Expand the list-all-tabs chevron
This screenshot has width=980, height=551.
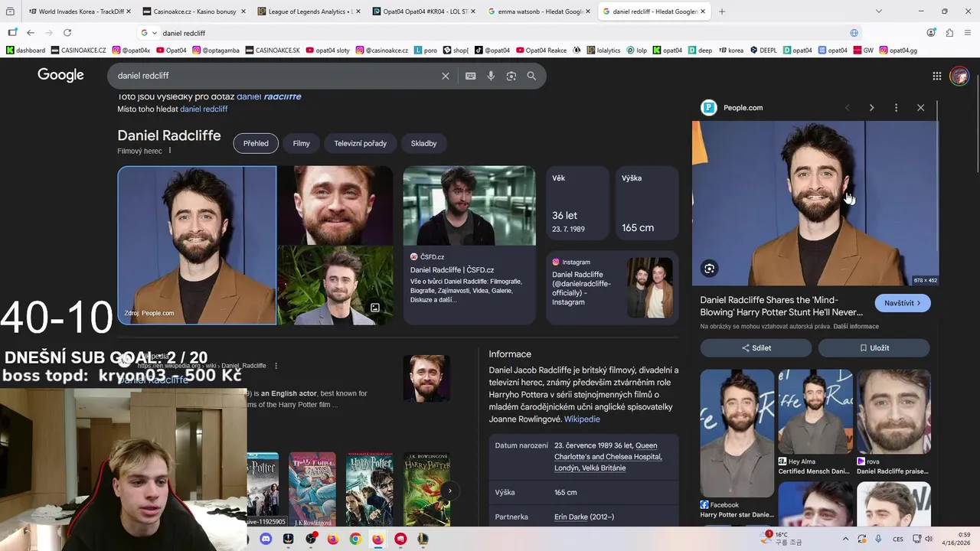(878, 11)
